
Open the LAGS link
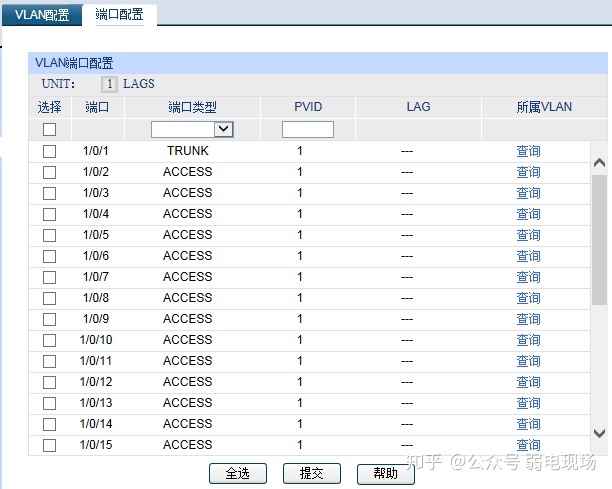(x=139, y=84)
